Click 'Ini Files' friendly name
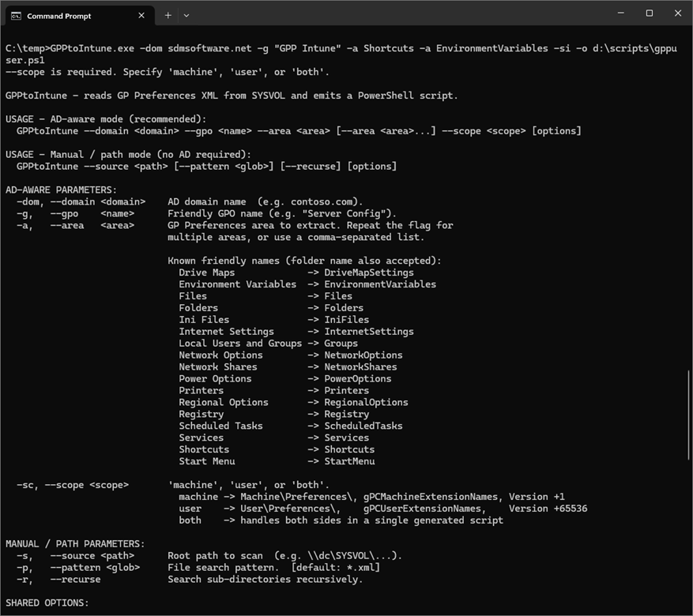Screen dimensions: 693x616 (204, 320)
